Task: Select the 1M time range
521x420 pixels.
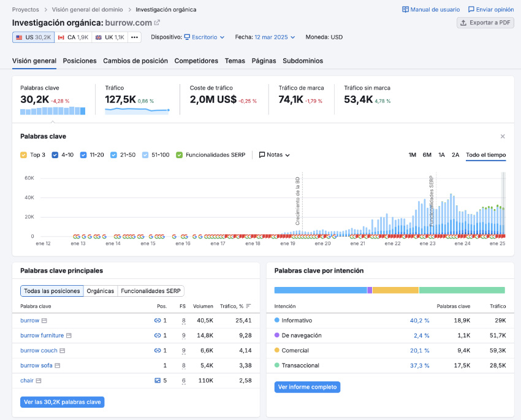Action: [413, 155]
